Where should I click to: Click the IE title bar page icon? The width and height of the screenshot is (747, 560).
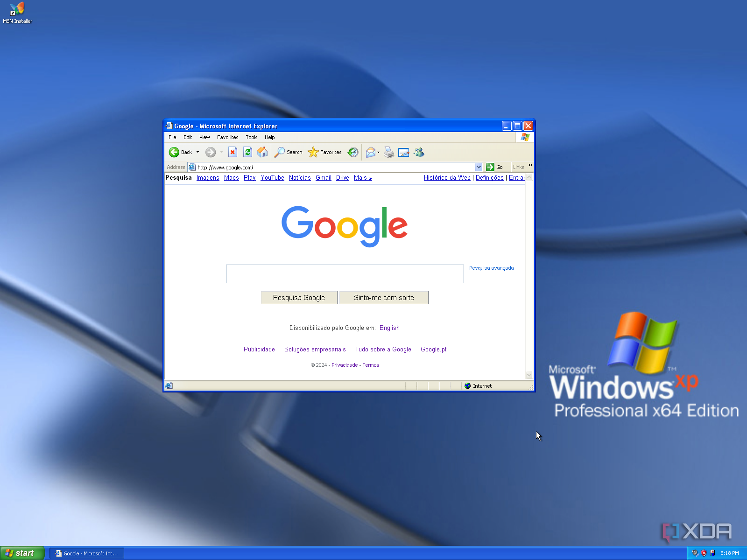(169, 126)
